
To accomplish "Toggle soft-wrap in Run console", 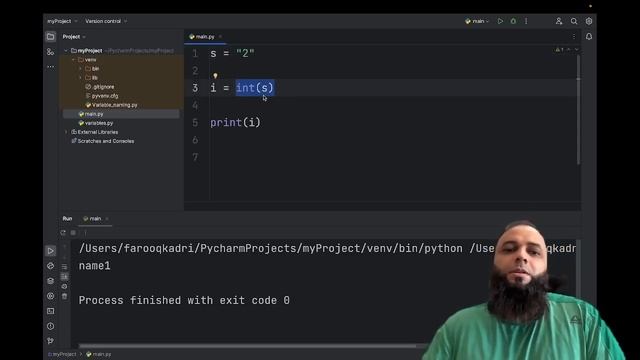I will pyautogui.click(x=64, y=267).
